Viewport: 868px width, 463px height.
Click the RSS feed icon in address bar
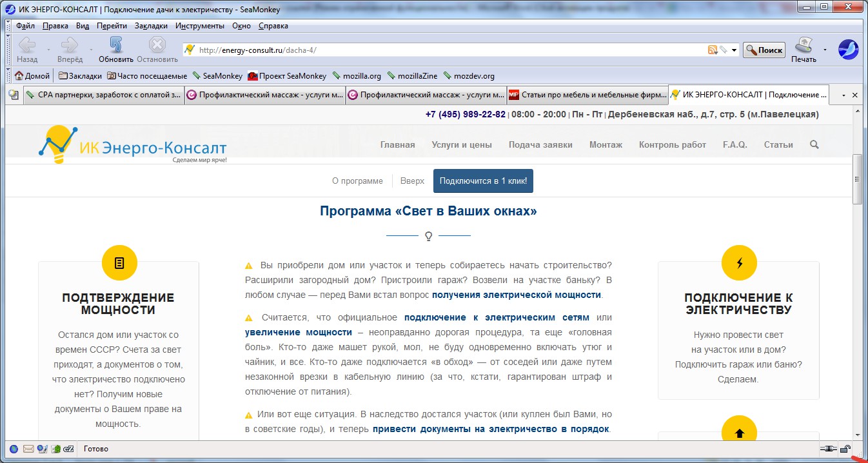tap(713, 50)
